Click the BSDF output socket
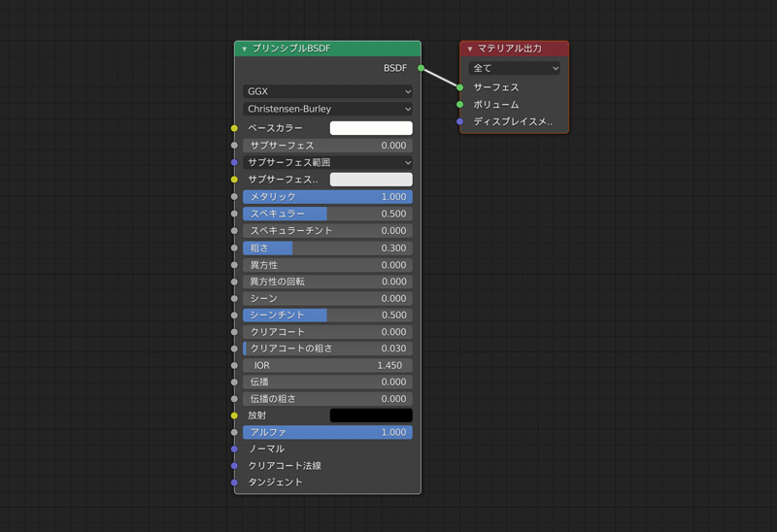777x532 pixels. [x=421, y=68]
